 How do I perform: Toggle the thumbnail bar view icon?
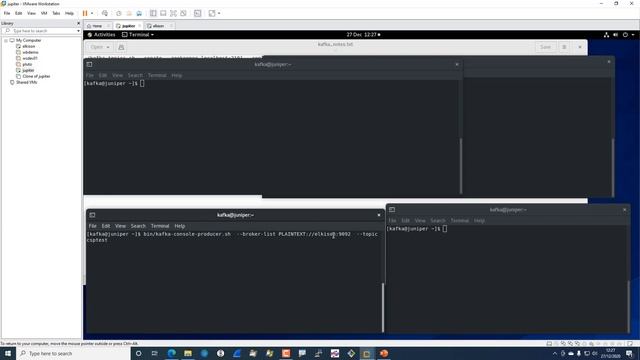[163, 13]
